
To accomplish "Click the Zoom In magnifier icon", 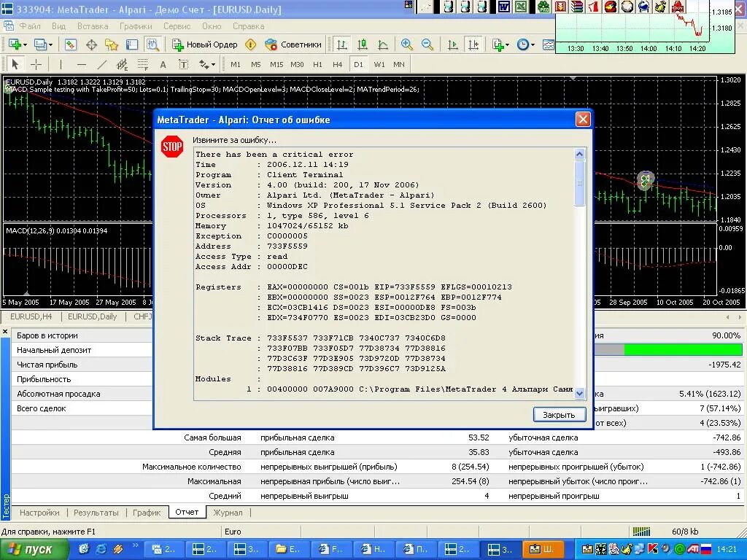I will pyautogui.click(x=406, y=44).
